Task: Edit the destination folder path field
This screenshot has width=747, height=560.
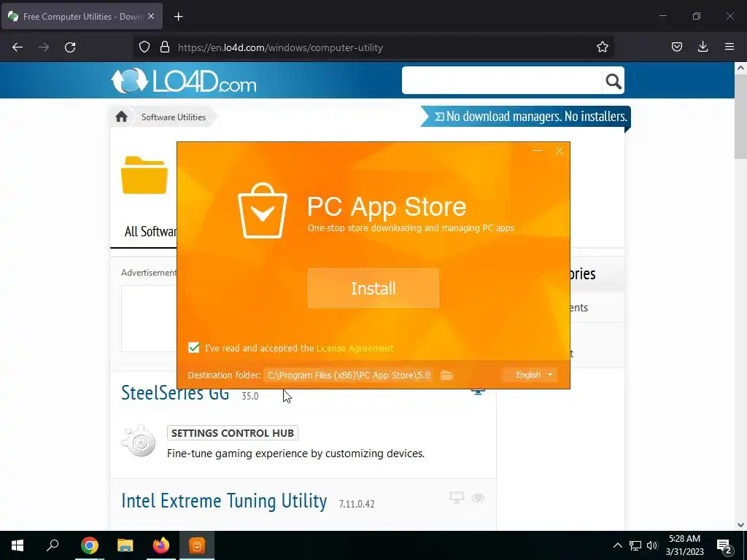Action: pyautogui.click(x=348, y=376)
